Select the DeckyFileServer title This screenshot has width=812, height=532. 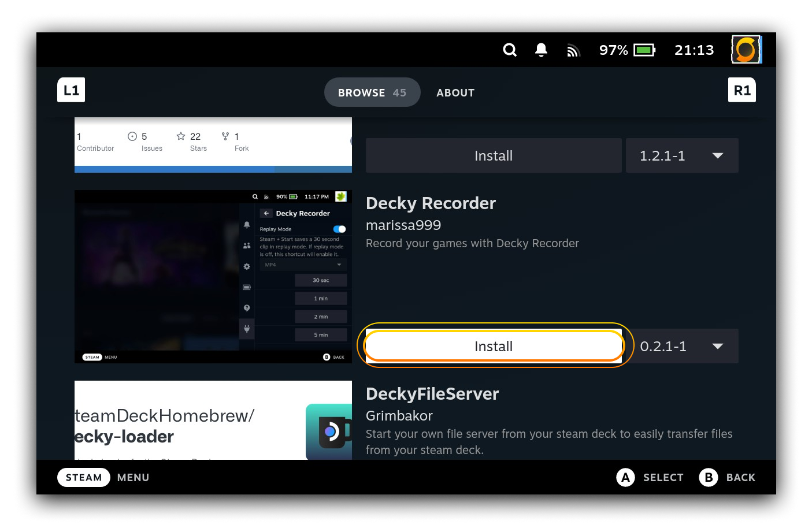coord(432,394)
